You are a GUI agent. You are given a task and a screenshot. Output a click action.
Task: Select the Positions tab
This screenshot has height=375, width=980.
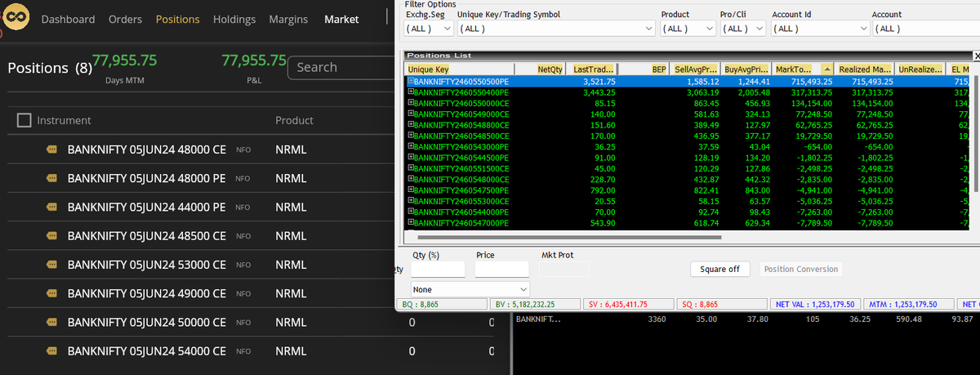(x=177, y=19)
